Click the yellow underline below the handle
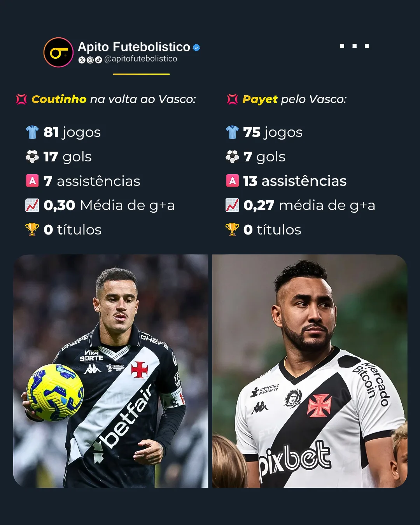The width and height of the screenshot is (420, 525). tap(142, 74)
